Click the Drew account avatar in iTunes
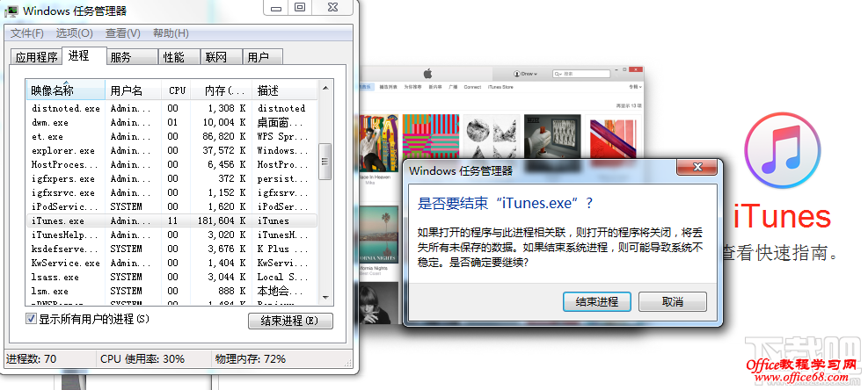The height and width of the screenshot is (390, 868). [517, 74]
